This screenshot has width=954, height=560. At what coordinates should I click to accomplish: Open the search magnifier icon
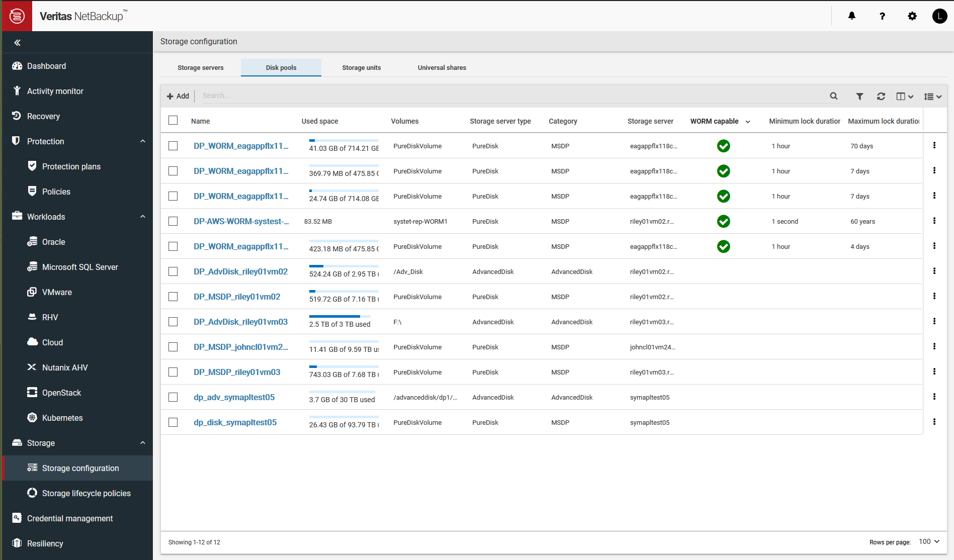[834, 96]
